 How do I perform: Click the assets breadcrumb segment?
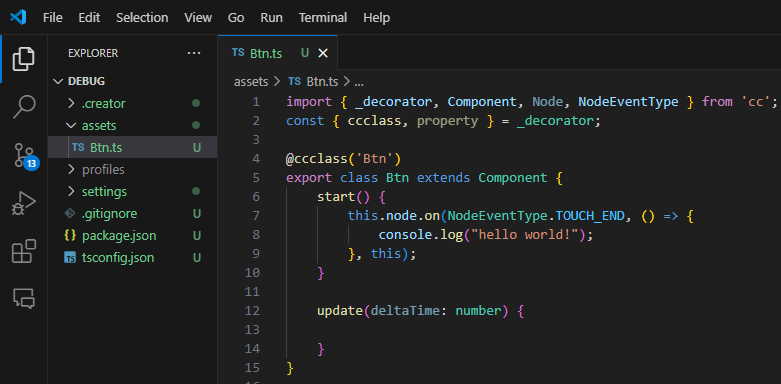(251, 81)
